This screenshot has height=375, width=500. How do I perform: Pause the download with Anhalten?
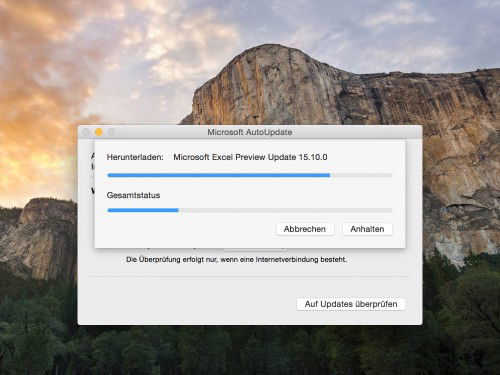[x=367, y=229]
